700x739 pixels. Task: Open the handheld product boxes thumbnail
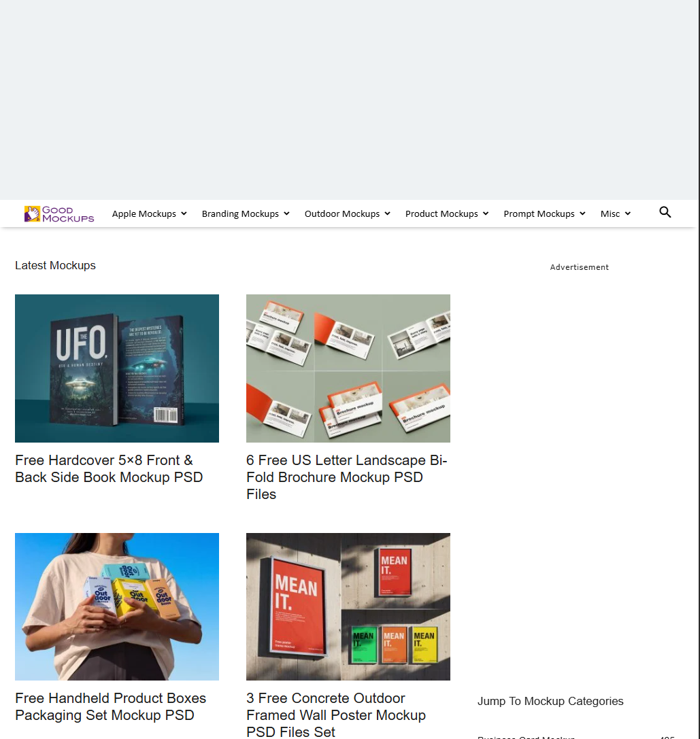(x=117, y=606)
